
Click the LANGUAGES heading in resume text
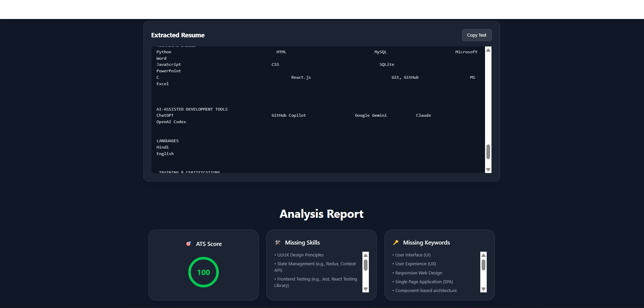pos(167,141)
